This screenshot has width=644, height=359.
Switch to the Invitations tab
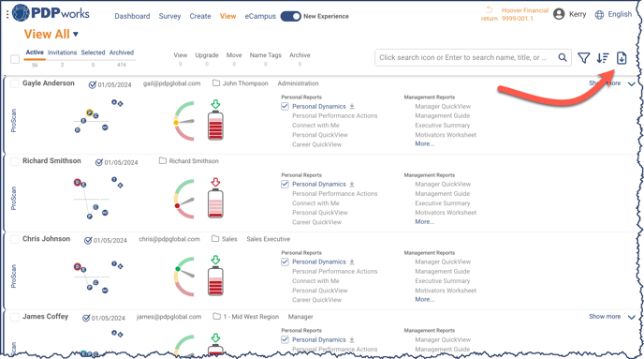[62, 52]
